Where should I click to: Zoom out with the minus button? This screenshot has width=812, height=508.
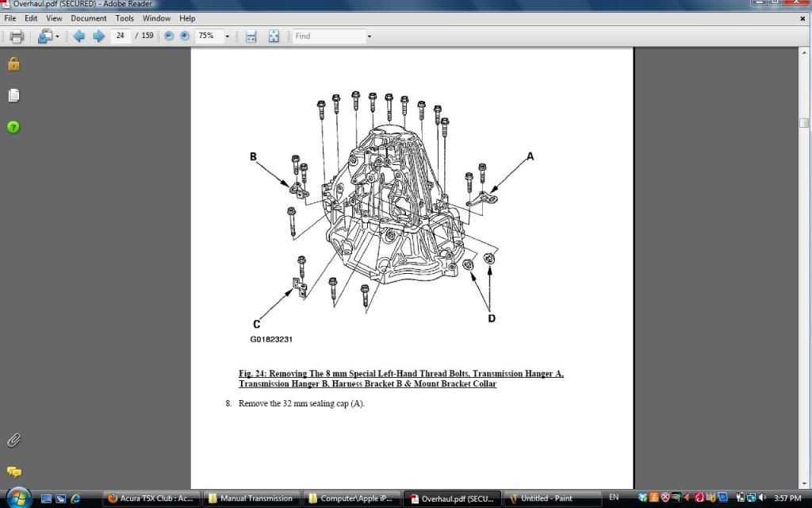169,36
